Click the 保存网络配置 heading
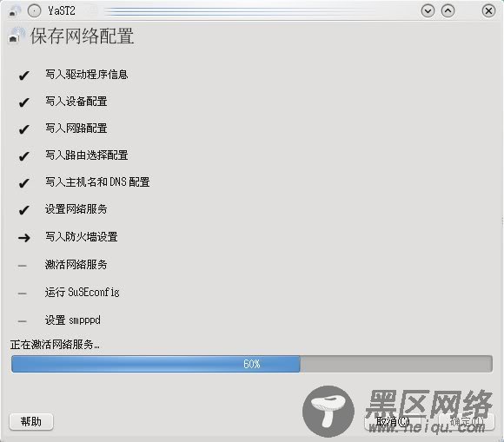The width and height of the screenshot is (504, 442). [82, 36]
